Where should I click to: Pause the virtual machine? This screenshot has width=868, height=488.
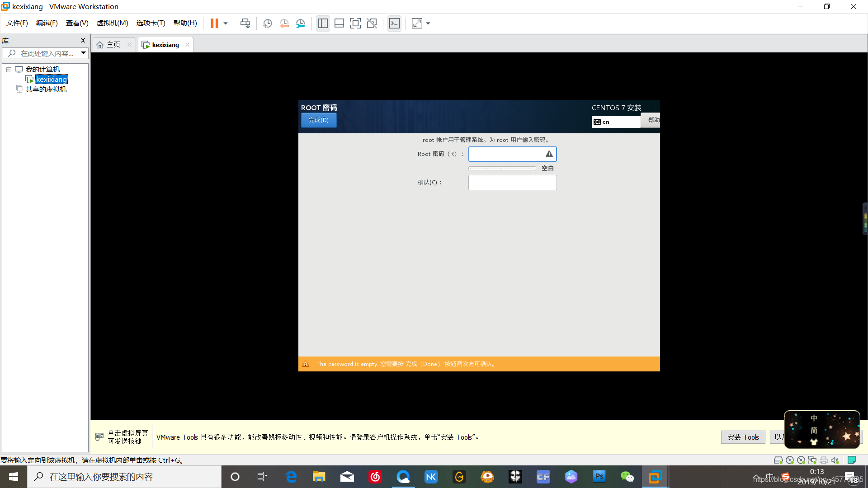[214, 23]
